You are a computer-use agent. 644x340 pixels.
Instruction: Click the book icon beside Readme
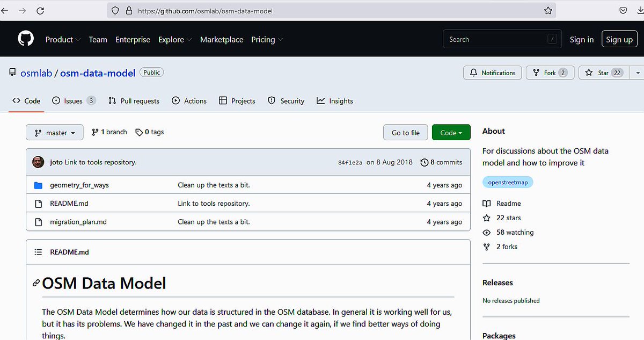click(487, 204)
